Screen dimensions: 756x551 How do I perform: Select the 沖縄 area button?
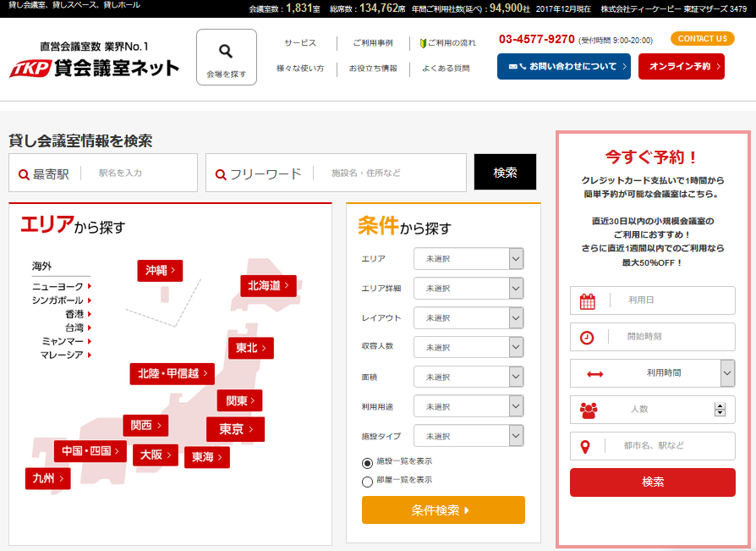(x=160, y=271)
